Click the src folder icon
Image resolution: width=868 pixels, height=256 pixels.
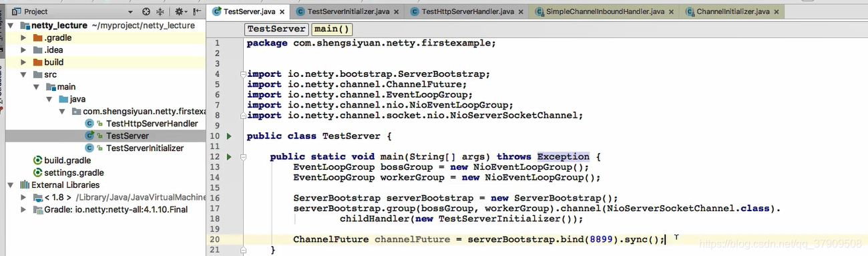coord(37,75)
